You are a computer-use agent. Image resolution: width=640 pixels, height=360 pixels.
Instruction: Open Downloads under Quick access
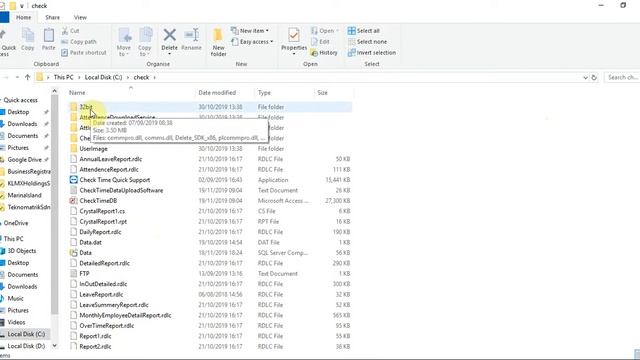[x=22, y=124]
